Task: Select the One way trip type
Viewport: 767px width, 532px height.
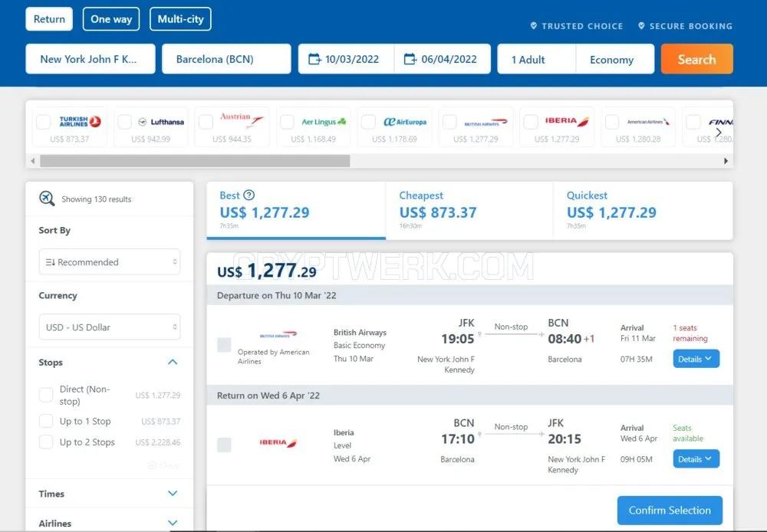Action: pyautogui.click(x=111, y=19)
